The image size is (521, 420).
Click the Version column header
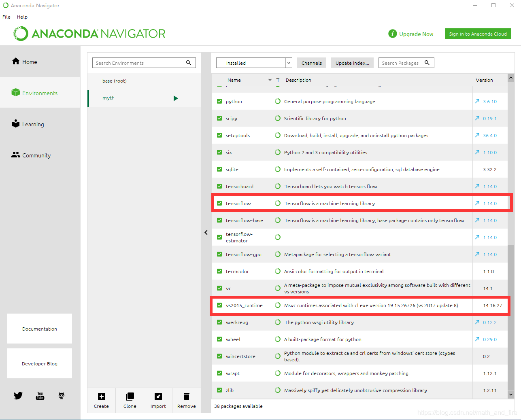(x=484, y=80)
